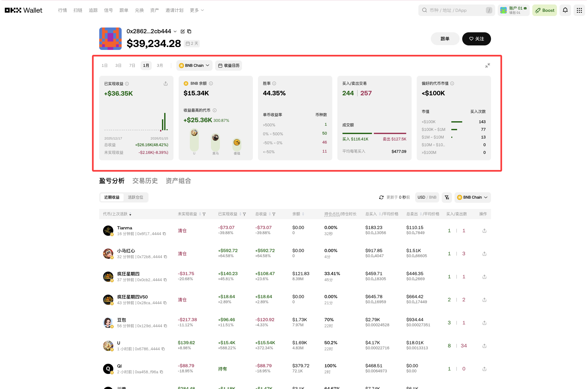Click the black 关注 follow button

(476, 39)
